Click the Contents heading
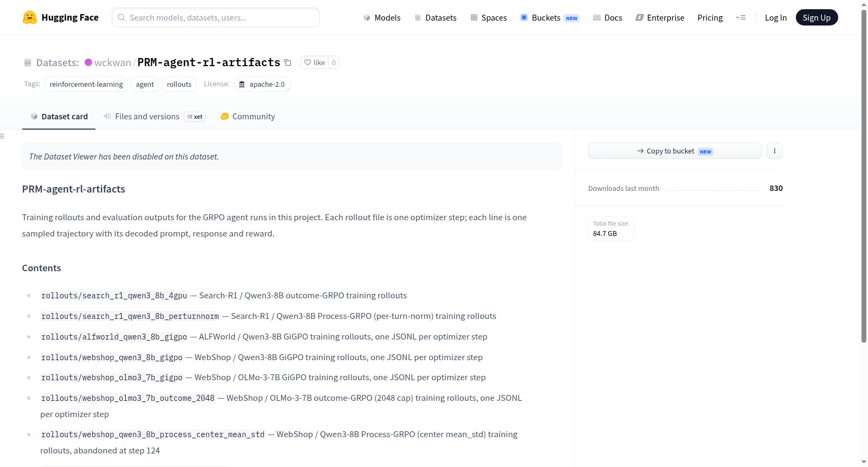The height and width of the screenshot is (467, 868). pyautogui.click(x=42, y=268)
